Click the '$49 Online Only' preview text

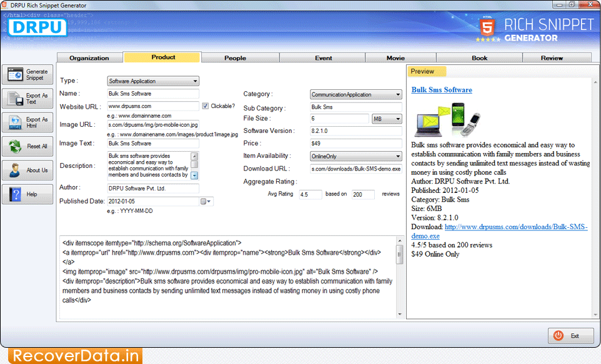click(x=435, y=254)
